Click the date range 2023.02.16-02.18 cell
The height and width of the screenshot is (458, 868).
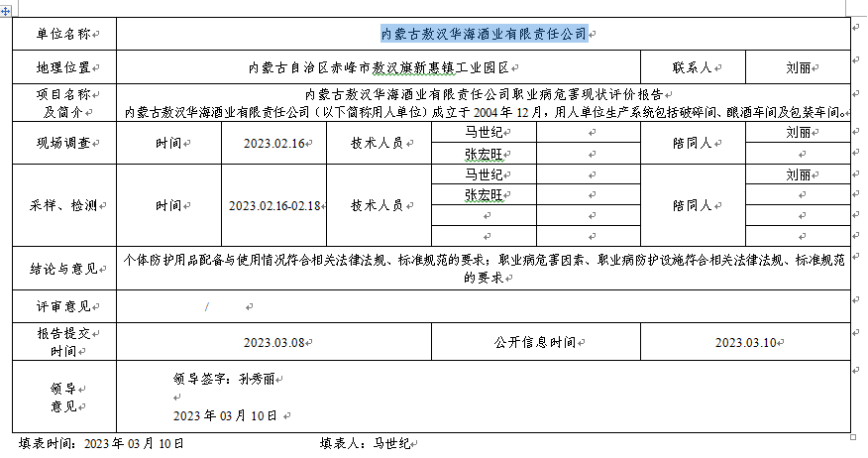coord(271,205)
